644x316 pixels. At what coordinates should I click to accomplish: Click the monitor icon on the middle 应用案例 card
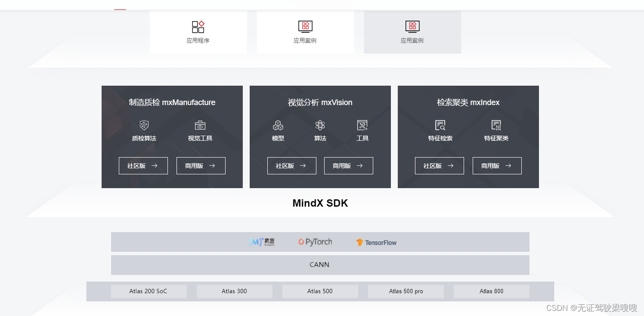click(305, 27)
